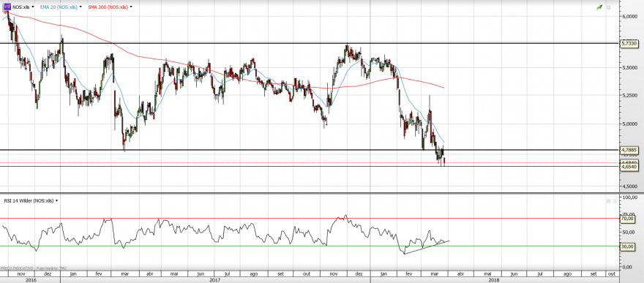Click the abr month label under 2018
The width and height of the screenshot is (644, 283).
tap(461, 273)
